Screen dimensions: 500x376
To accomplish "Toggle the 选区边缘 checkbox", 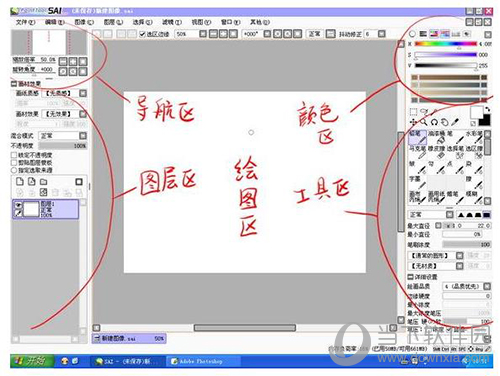I will coord(142,34).
